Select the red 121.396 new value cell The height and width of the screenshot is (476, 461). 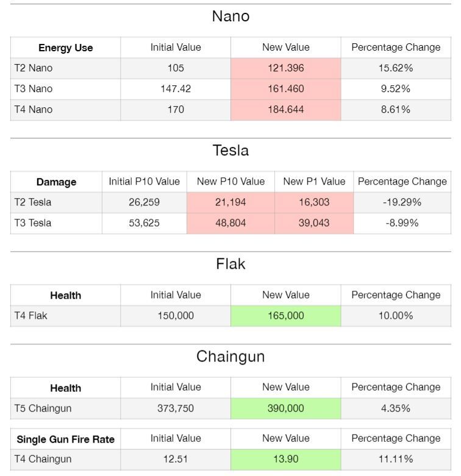point(285,68)
